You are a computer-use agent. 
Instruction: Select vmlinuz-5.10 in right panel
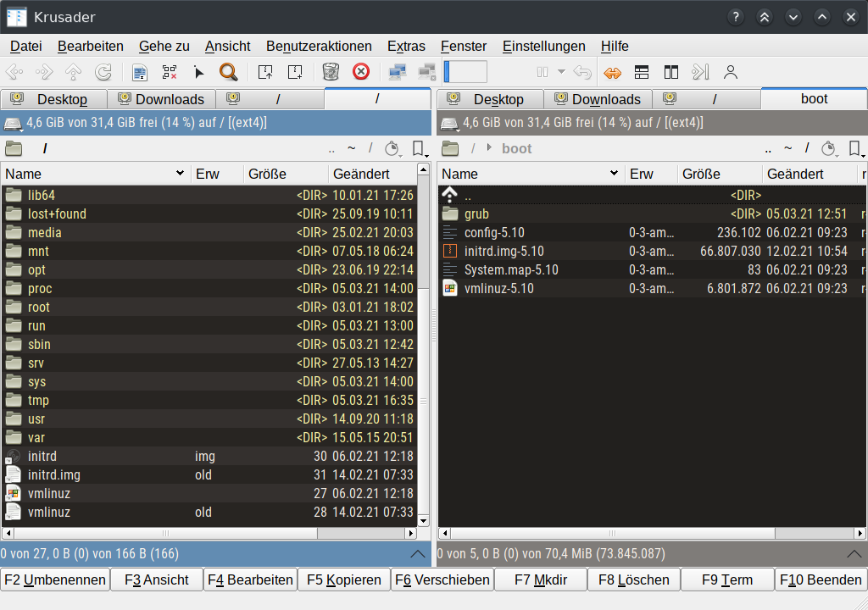point(652,288)
